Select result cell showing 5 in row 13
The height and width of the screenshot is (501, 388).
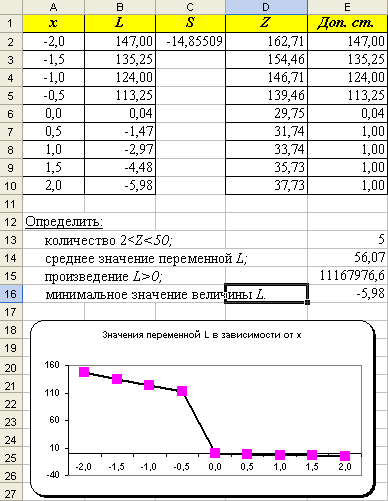[348, 239]
